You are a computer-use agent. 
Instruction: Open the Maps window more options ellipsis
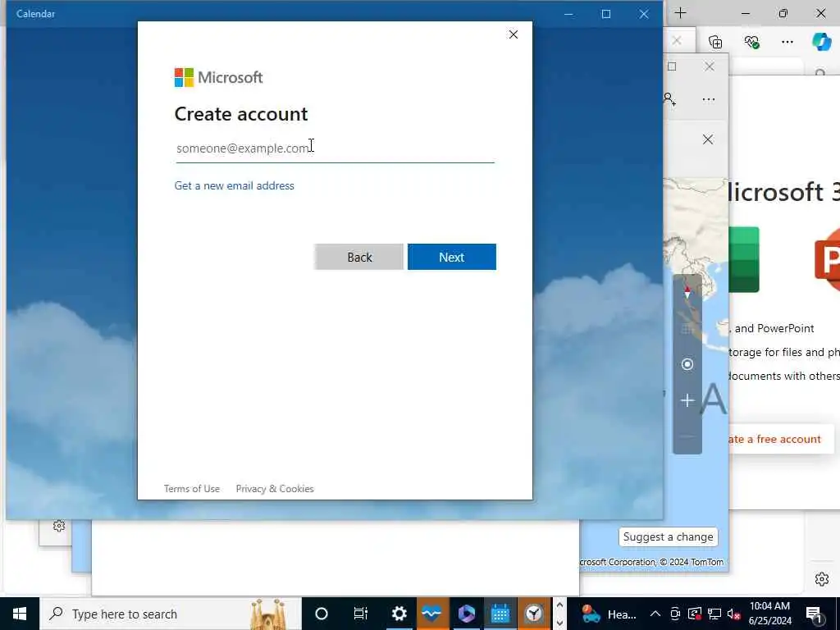click(708, 99)
